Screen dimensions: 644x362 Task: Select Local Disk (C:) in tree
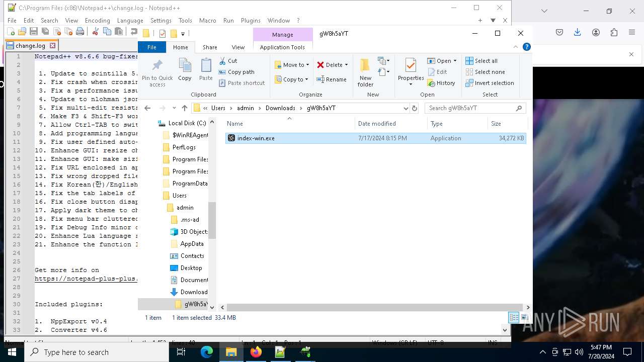tap(182, 123)
